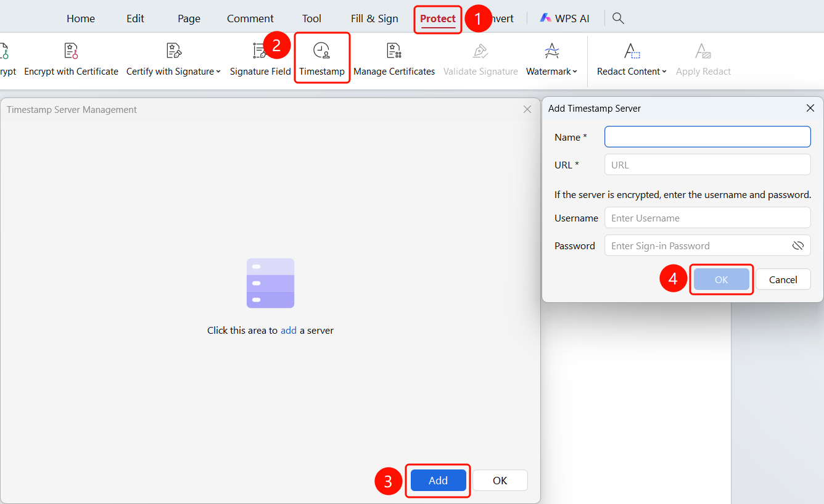The image size is (824, 504).
Task: Click the blue Add button
Action: [439, 481]
